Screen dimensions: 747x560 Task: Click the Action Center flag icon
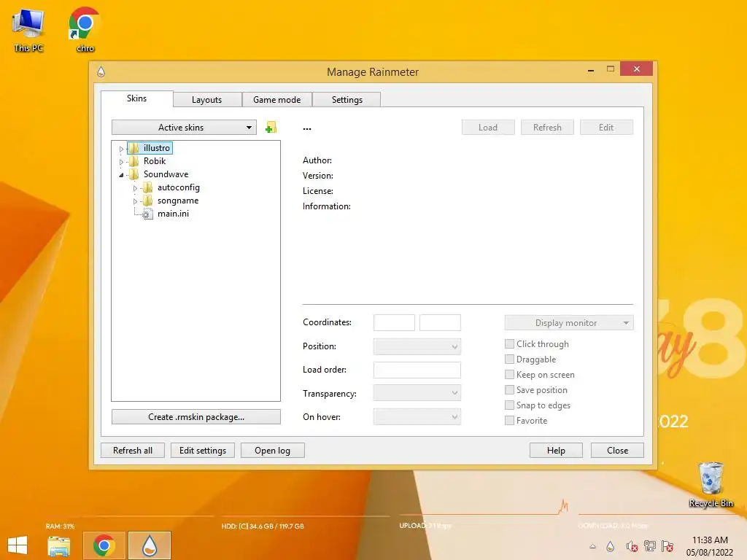tap(667, 546)
